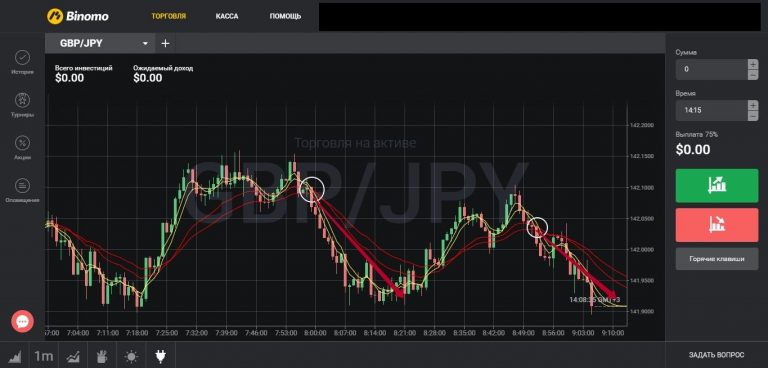Click the Сумма amount input field

coord(712,69)
